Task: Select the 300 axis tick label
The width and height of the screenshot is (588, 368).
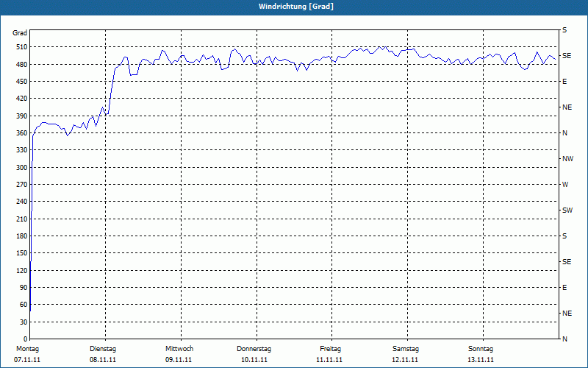Action: click(22, 168)
